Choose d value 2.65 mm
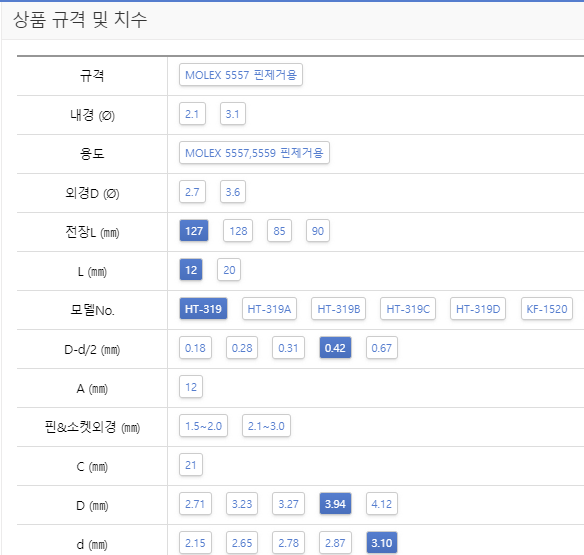 click(x=242, y=543)
